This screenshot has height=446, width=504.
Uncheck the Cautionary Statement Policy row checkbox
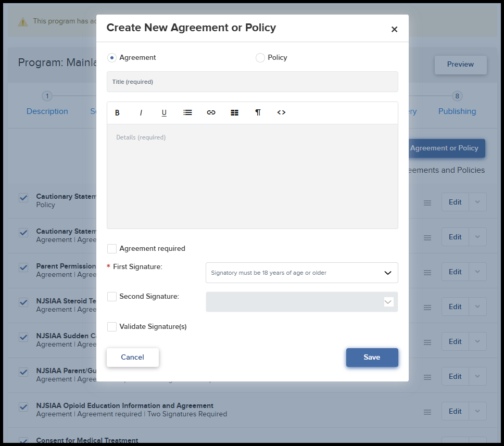click(x=23, y=198)
